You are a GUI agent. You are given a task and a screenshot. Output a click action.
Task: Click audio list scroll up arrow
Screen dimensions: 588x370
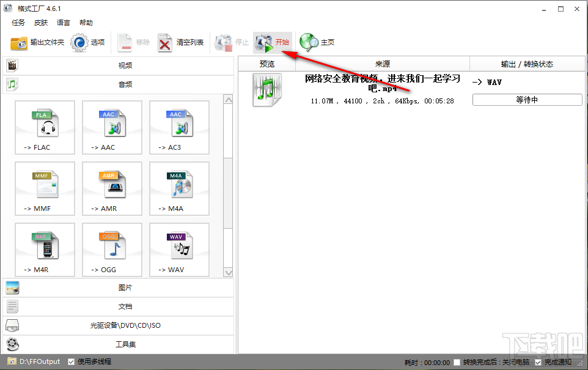tap(228, 100)
